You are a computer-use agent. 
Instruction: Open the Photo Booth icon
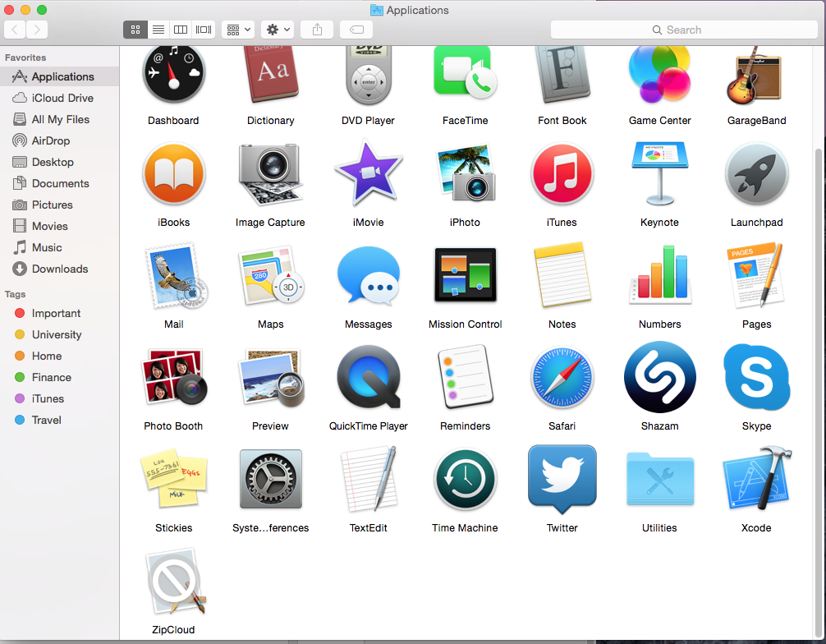coord(173,376)
